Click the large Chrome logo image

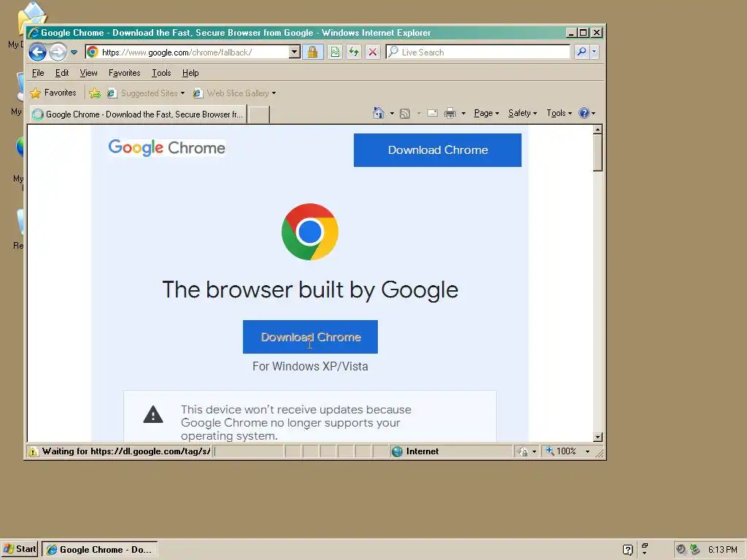coord(310,232)
